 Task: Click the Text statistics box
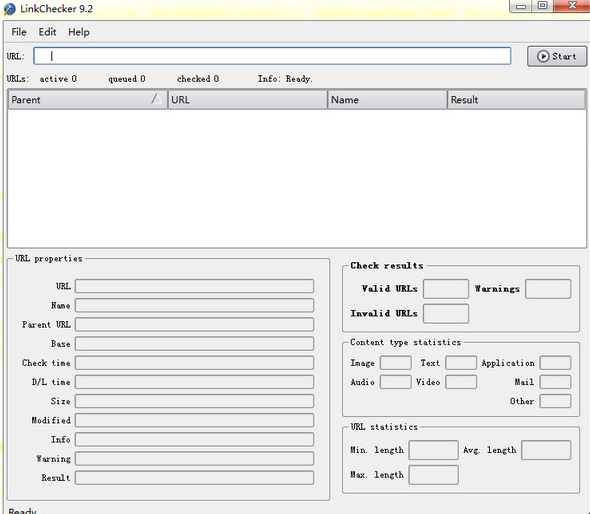(461, 363)
